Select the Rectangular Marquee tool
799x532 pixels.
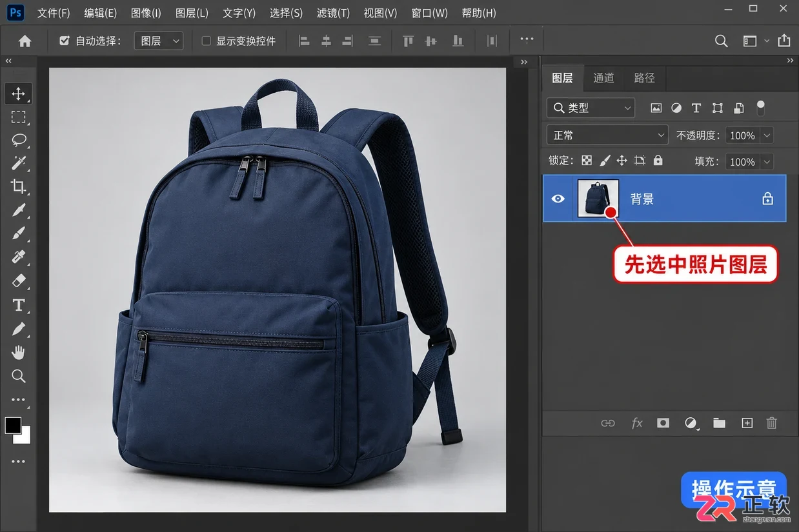click(x=18, y=117)
